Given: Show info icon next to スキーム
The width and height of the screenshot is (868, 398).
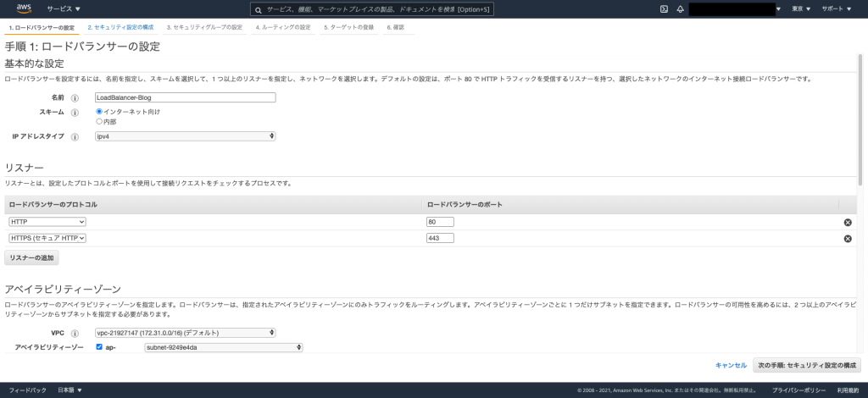Looking at the screenshot, I should click(75, 113).
